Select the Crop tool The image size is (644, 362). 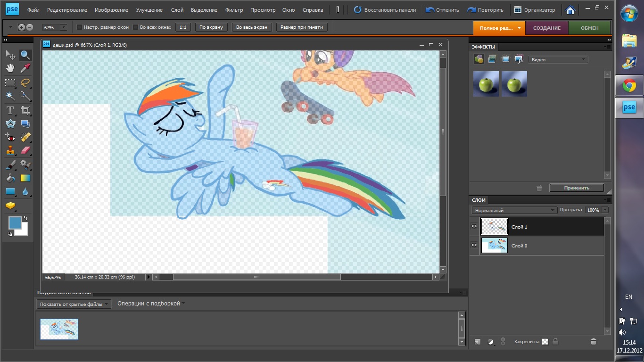25,110
